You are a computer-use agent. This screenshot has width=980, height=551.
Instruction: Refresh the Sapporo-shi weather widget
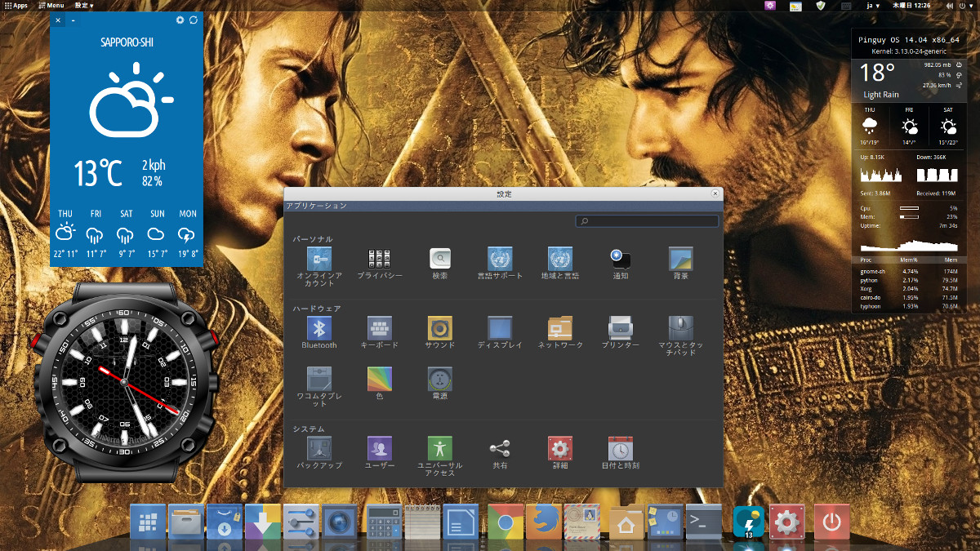click(194, 20)
